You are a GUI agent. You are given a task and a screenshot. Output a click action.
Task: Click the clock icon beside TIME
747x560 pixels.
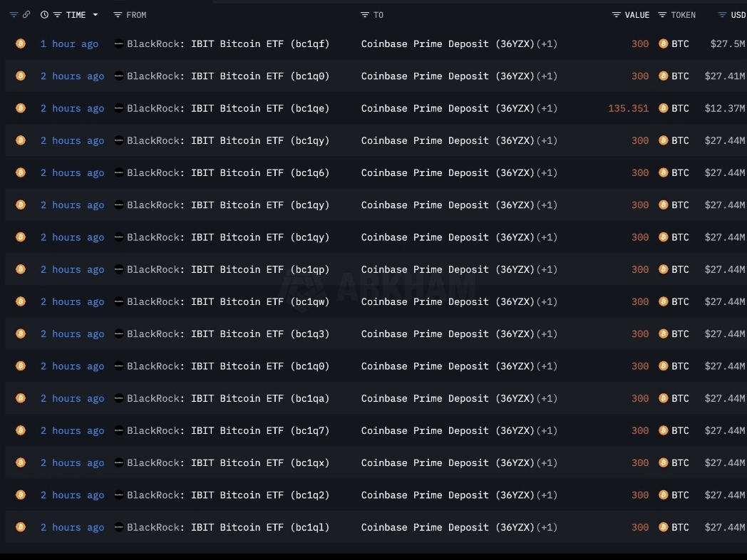pyautogui.click(x=44, y=15)
